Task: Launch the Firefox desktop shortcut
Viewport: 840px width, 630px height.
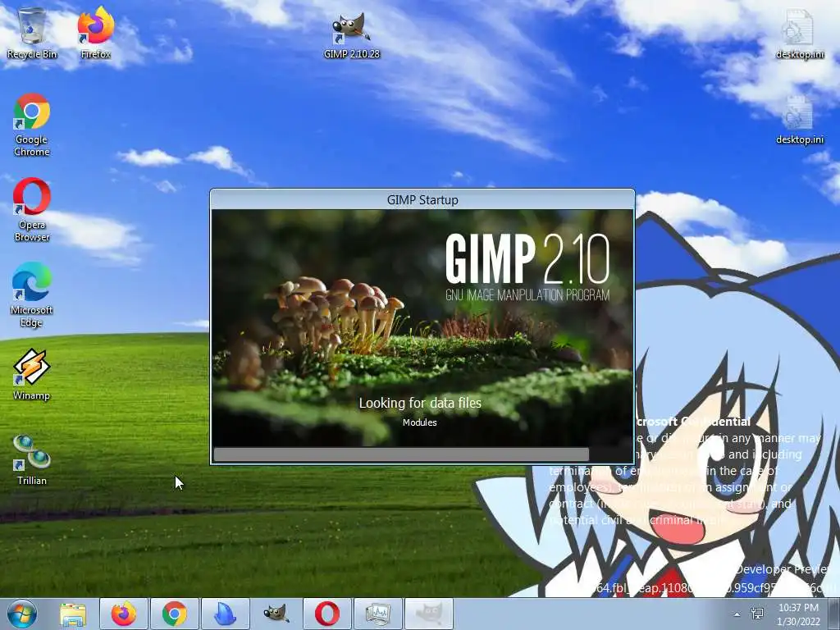Action: [x=96, y=33]
